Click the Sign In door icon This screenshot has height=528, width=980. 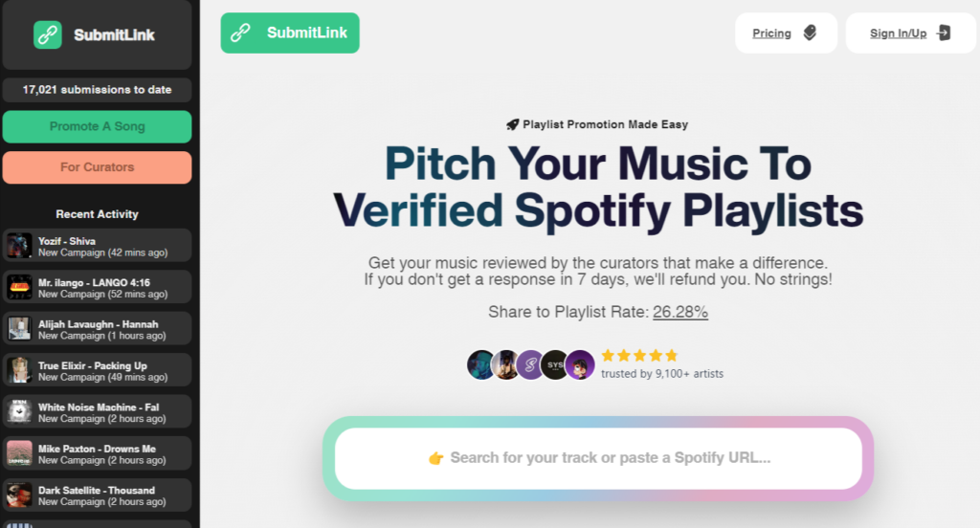pyautogui.click(x=944, y=33)
